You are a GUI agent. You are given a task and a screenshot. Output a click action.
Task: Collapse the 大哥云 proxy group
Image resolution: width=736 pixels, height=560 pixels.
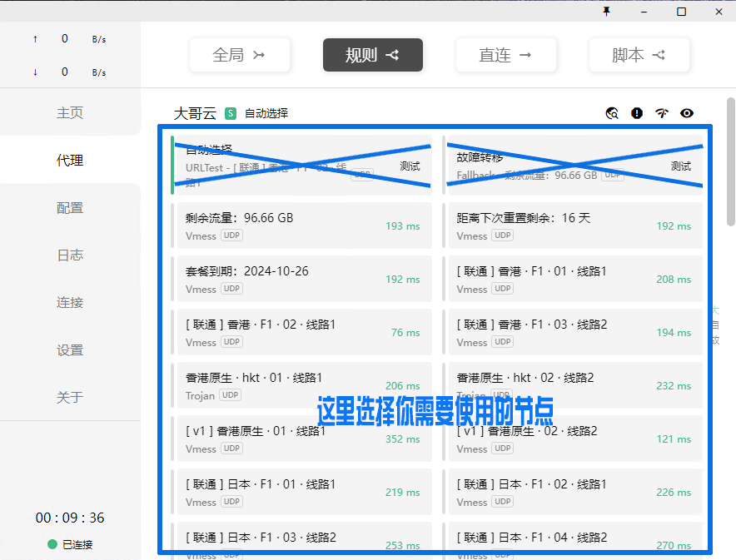193,113
